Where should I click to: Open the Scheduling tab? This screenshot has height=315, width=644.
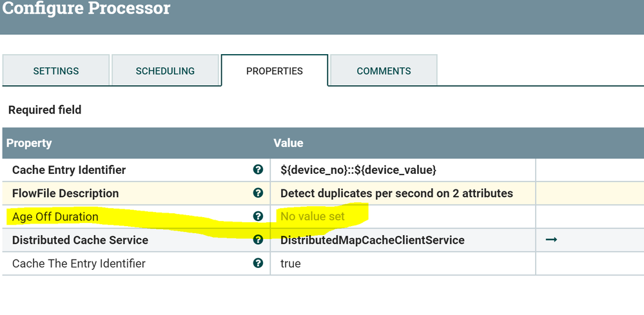click(x=165, y=71)
